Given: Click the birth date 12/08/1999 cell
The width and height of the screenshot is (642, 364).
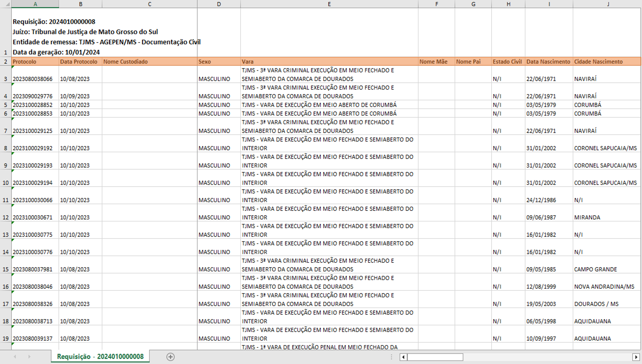Looking at the screenshot, I should tap(549, 282).
